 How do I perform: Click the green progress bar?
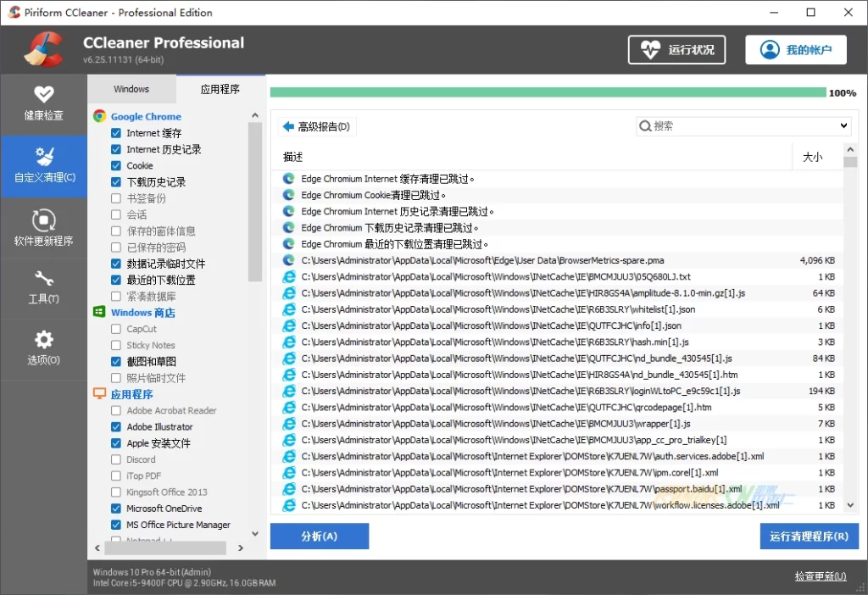547,92
